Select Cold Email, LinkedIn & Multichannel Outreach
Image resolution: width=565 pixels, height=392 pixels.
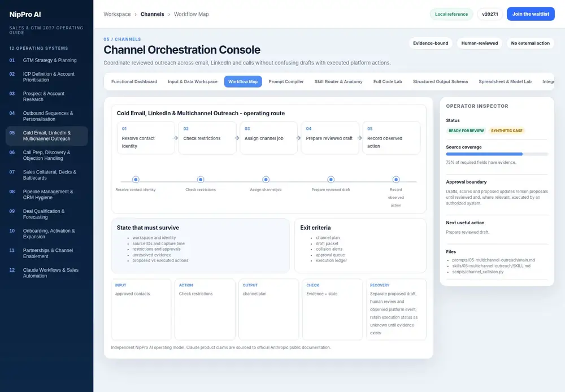[46, 136]
